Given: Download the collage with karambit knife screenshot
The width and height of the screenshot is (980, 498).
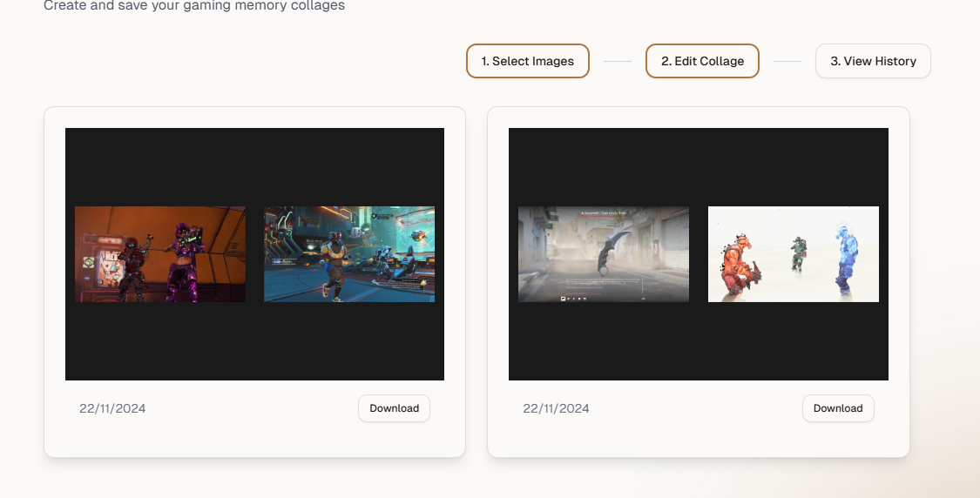Looking at the screenshot, I should (838, 408).
